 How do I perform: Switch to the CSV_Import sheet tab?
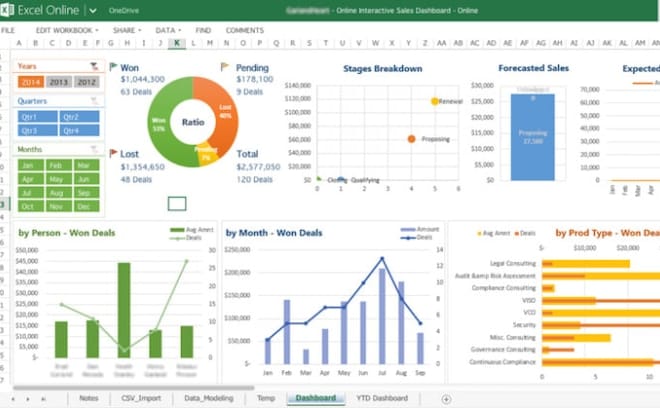click(x=141, y=398)
